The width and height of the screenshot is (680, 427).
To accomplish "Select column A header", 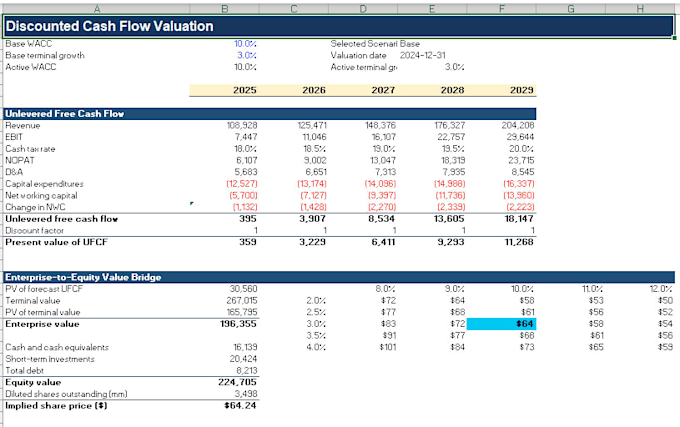I will click(x=96, y=8).
